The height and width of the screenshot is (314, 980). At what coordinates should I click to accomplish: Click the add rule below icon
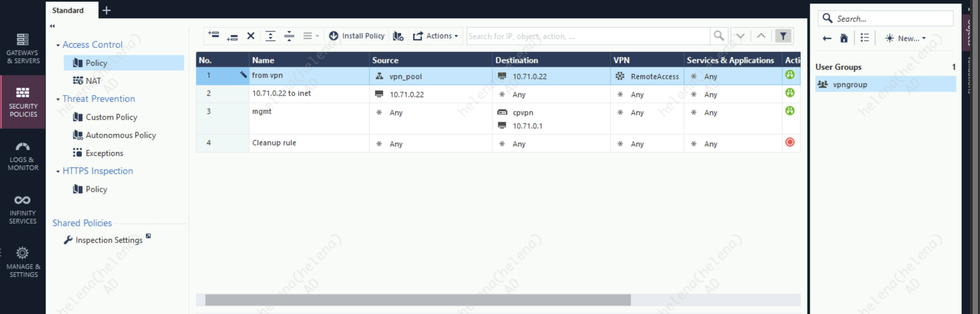click(232, 36)
